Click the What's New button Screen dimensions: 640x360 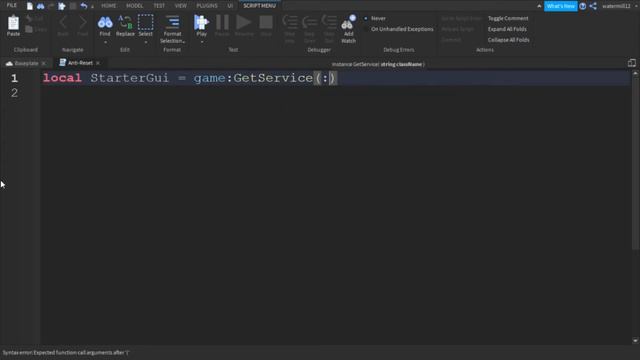click(x=560, y=6)
